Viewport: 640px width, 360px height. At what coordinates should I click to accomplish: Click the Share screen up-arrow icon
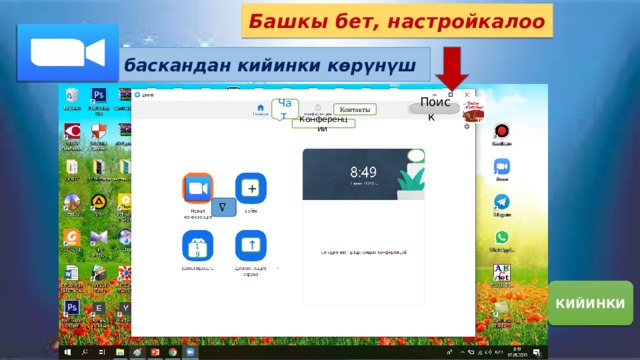click(x=251, y=246)
